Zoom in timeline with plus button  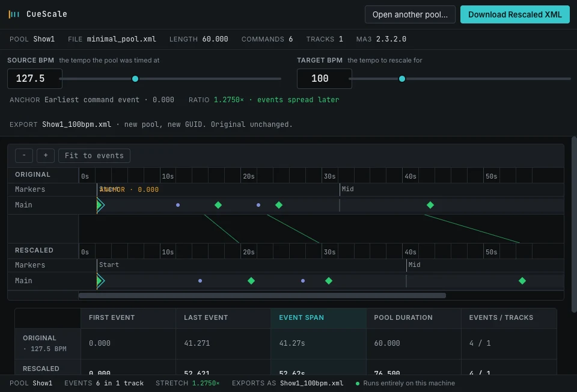(46, 155)
